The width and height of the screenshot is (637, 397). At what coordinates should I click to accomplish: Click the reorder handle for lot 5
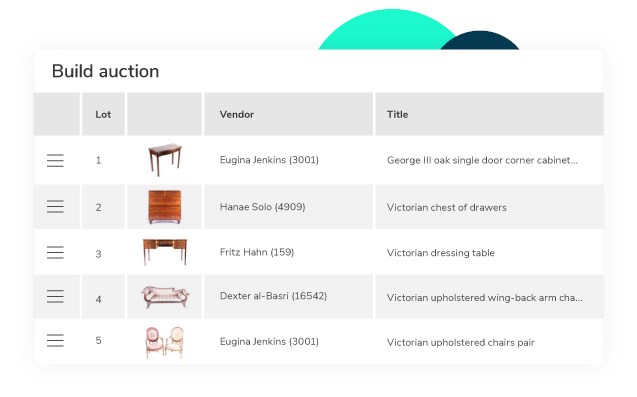pos(55,340)
